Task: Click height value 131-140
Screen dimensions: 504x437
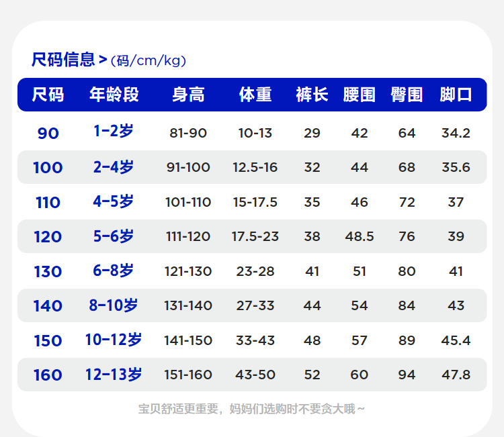Action: tap(188, 305)
